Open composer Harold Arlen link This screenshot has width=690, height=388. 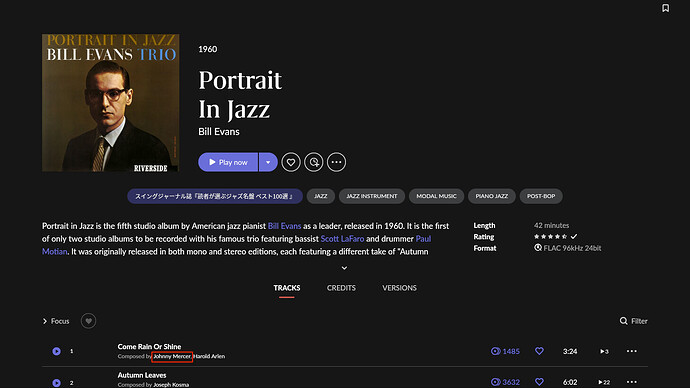pos(209,356)
